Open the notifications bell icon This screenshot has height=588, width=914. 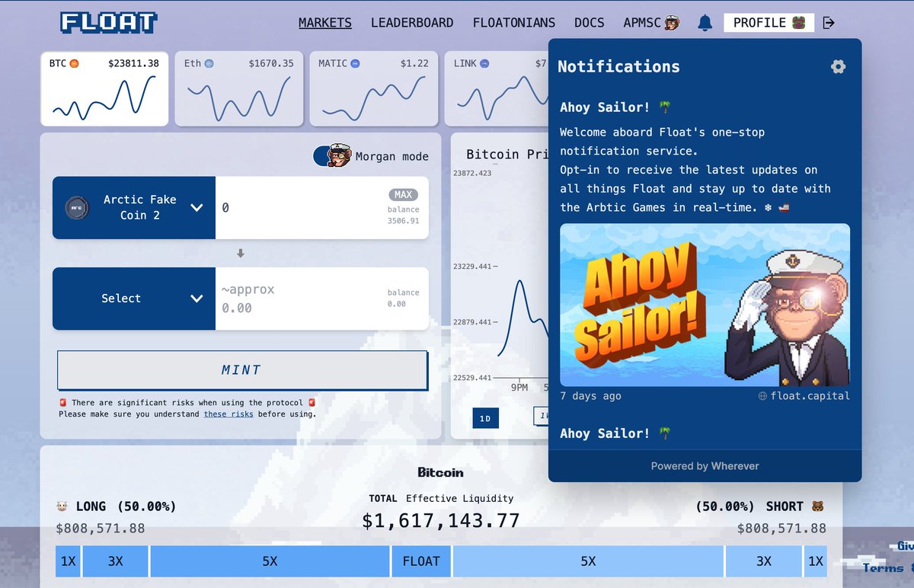pos(705,23)
